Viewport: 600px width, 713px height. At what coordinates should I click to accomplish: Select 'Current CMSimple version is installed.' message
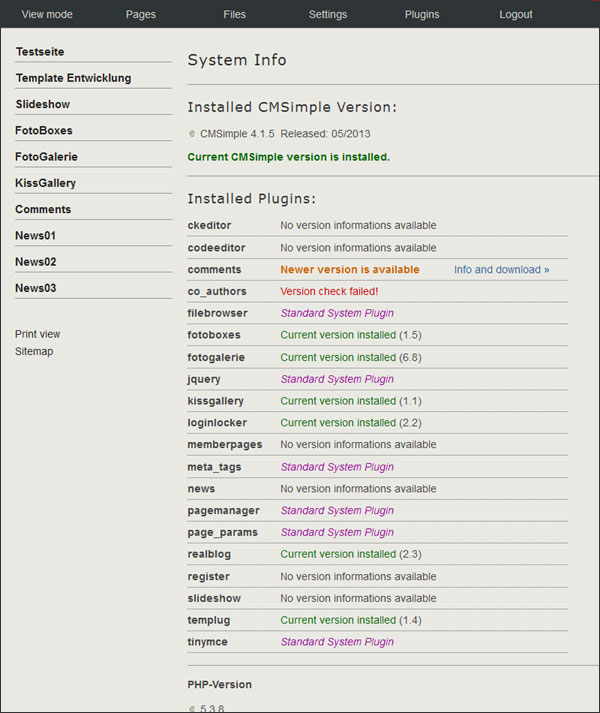pyautogui.click(x=288, y=157)
